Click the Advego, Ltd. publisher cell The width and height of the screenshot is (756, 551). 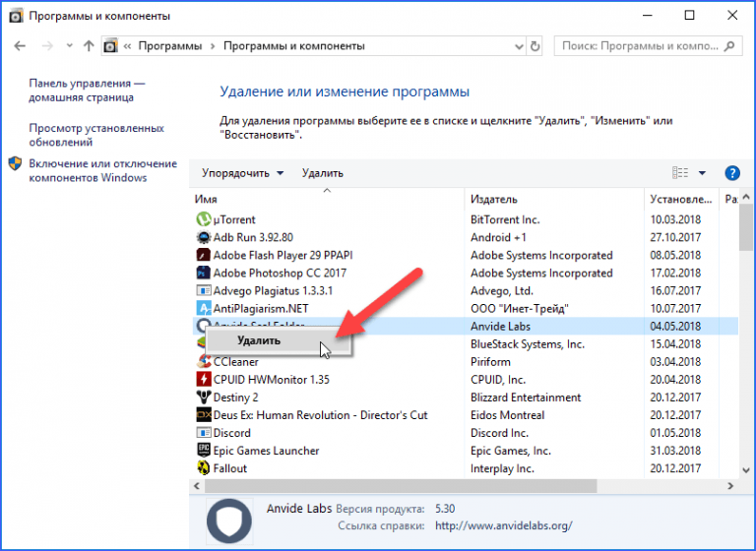pyautogui.click(x=501, y=291)
